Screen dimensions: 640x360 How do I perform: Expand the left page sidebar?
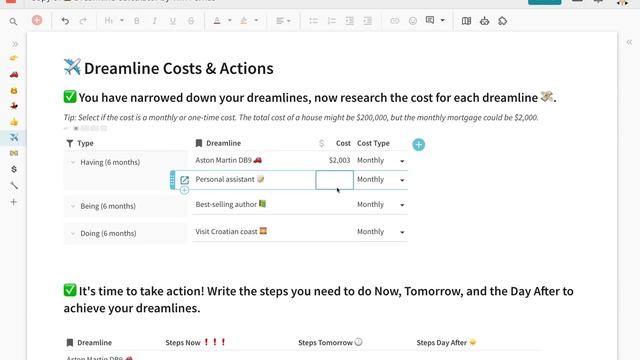pos(15,44)
